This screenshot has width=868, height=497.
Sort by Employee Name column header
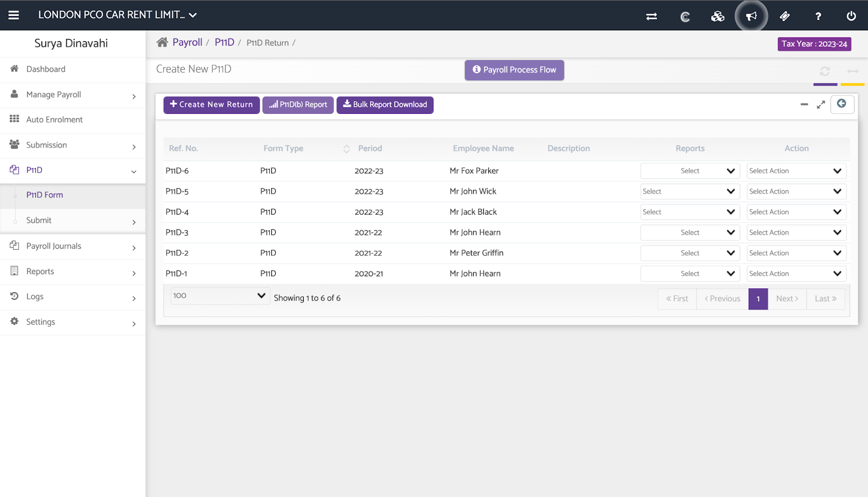click(483, 149)
